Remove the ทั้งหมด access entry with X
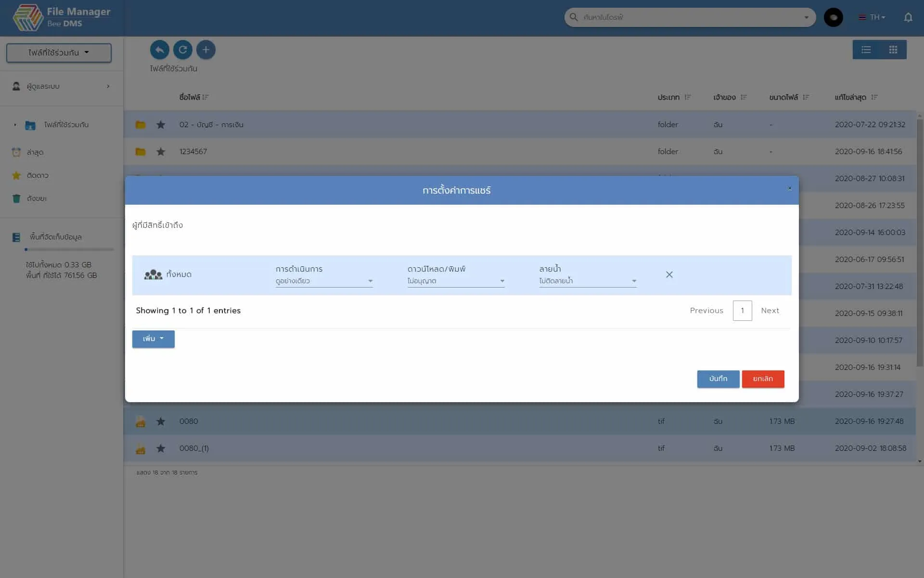The height and width of the screenshot is (578, 924). 669,275
